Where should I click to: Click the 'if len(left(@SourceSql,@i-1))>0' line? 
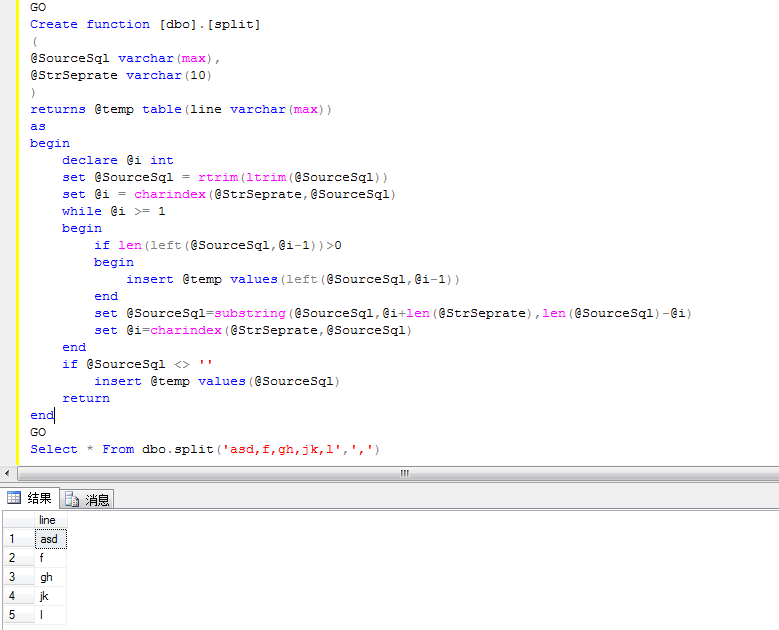coord(218,245)
